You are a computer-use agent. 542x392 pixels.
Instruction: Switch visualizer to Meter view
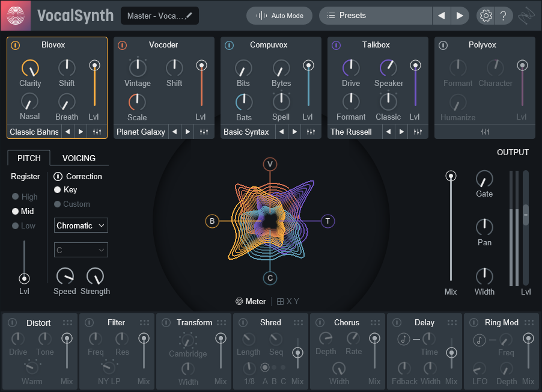click(251, 301)
